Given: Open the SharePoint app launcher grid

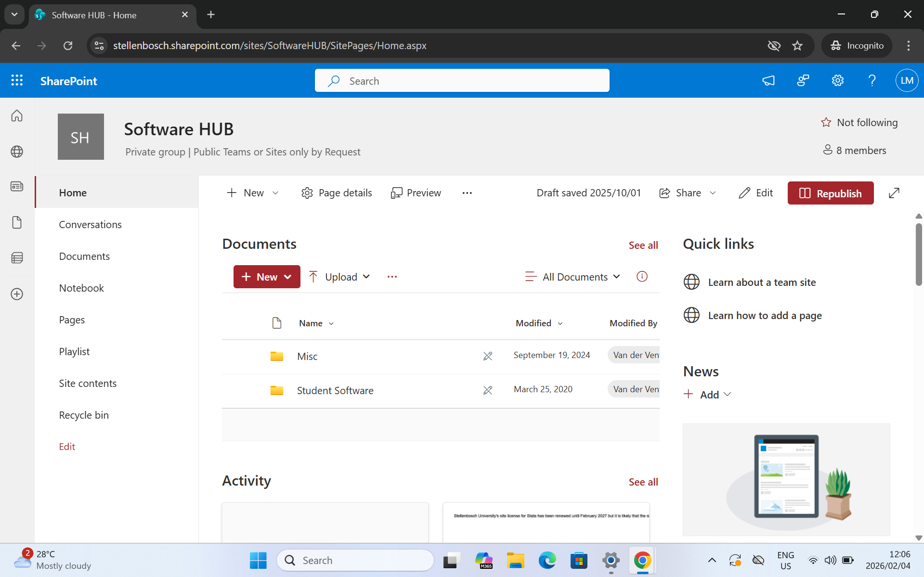Looking at the screenshot, I should tap(17, 80).
